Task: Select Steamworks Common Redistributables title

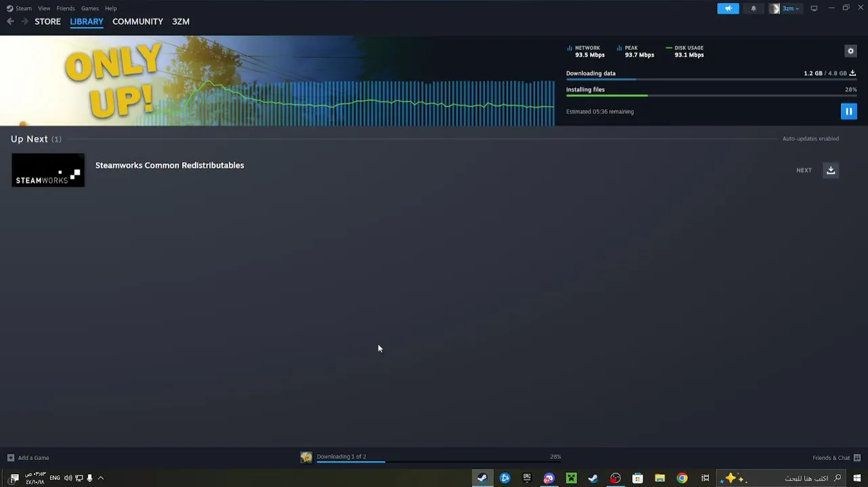Action: coord(170,165)
